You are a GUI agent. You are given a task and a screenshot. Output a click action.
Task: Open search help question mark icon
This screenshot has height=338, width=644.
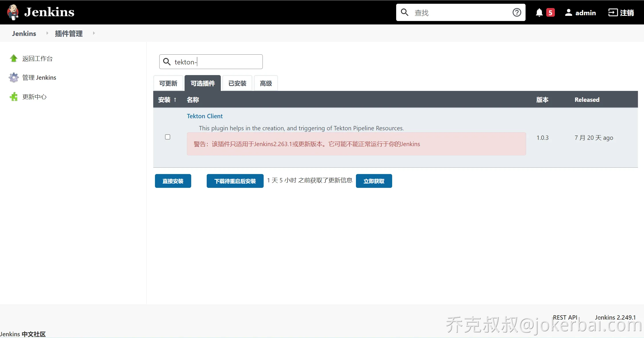point(517,12)
